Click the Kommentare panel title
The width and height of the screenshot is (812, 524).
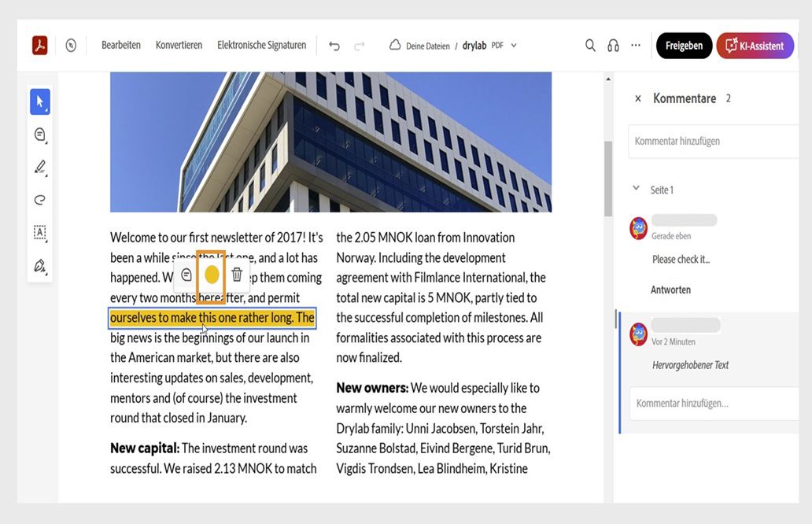[x=685, y=98]
